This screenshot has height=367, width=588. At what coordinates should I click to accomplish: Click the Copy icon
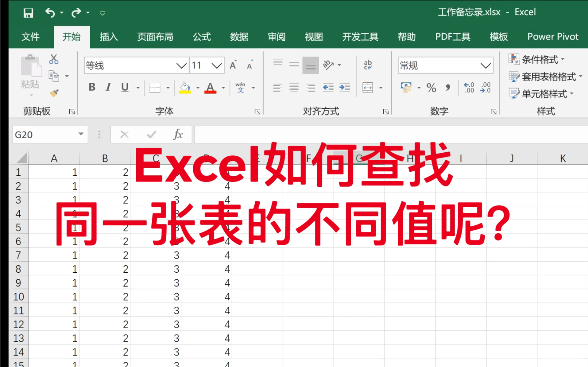pos(54,76)
